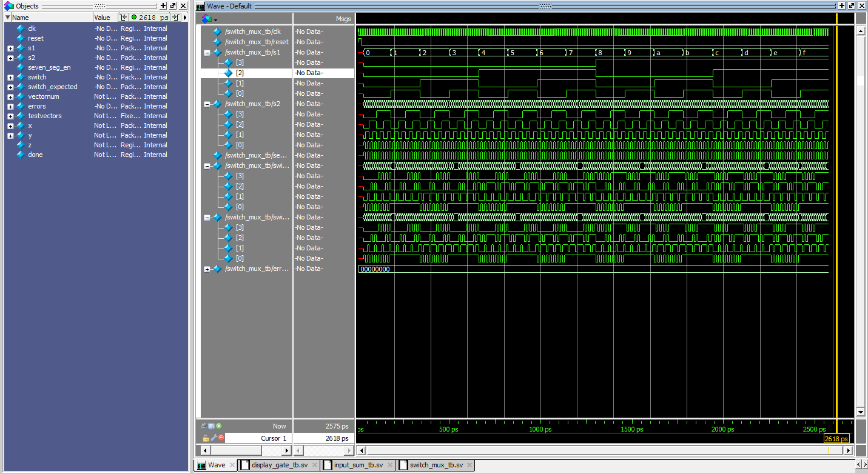Expand switch_expected in Objects panel
868x474 pixels.
click(x=10, y=87)
